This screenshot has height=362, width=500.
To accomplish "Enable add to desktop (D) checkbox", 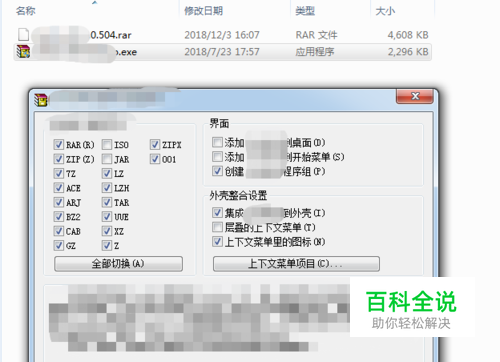I will [217, 142].
